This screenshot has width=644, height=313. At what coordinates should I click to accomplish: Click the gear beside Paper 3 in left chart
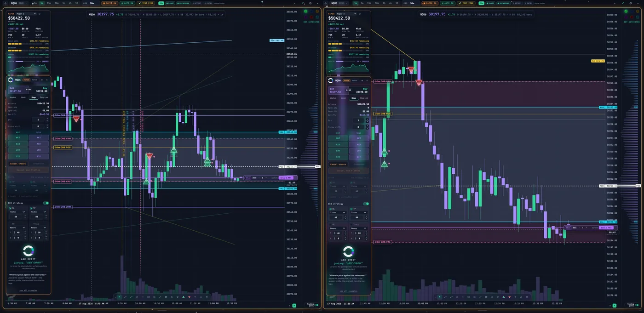[39, 14]
